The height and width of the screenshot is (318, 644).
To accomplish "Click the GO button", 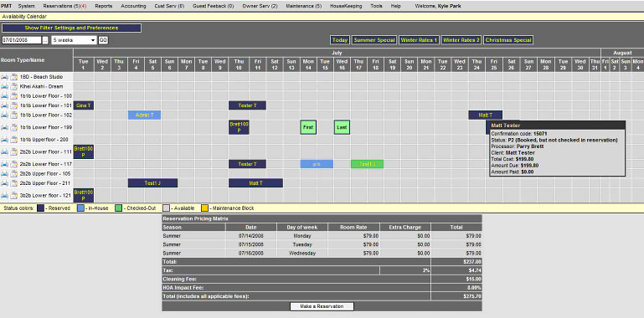I will coord(103,40).
